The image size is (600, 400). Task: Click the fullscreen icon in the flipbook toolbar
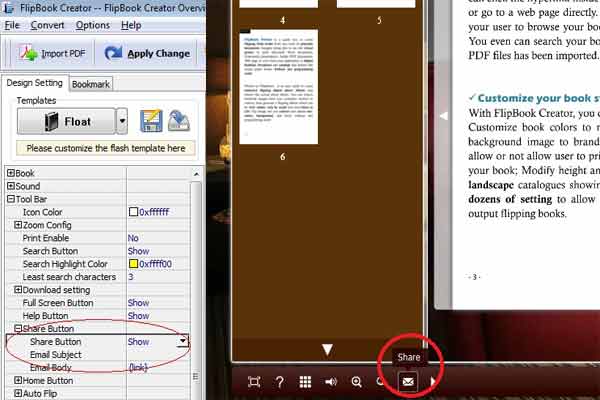(x=254, y=382)
